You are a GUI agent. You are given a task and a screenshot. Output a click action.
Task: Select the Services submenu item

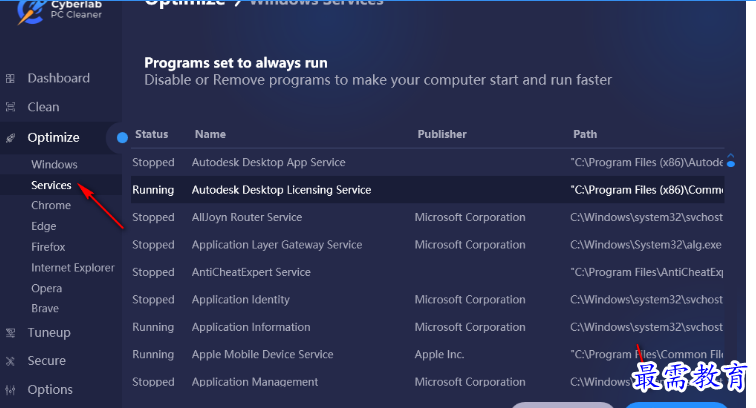pos(51,185)
